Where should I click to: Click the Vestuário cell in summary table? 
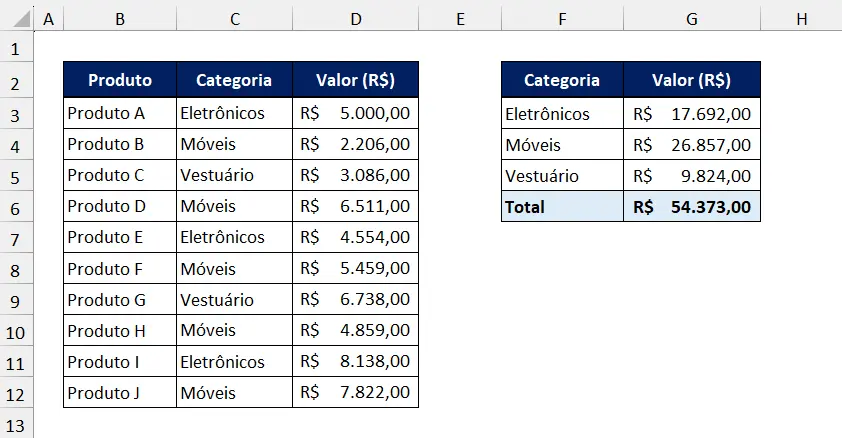(x=562, y=176)
